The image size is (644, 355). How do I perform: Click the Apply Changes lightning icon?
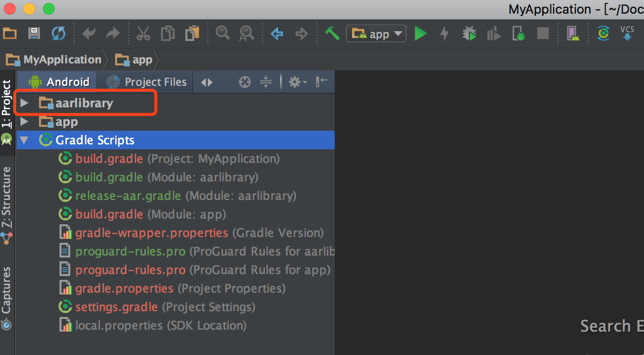pyautogui.click(x=444, y=34)
